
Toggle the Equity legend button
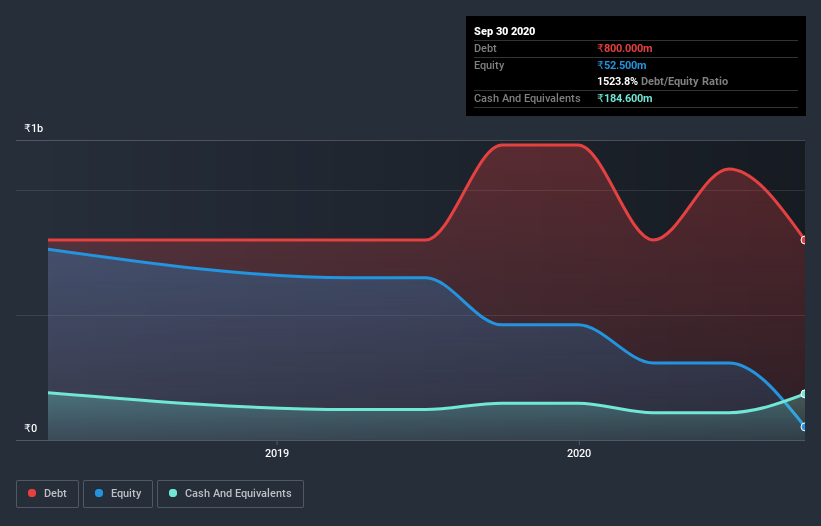118,494
